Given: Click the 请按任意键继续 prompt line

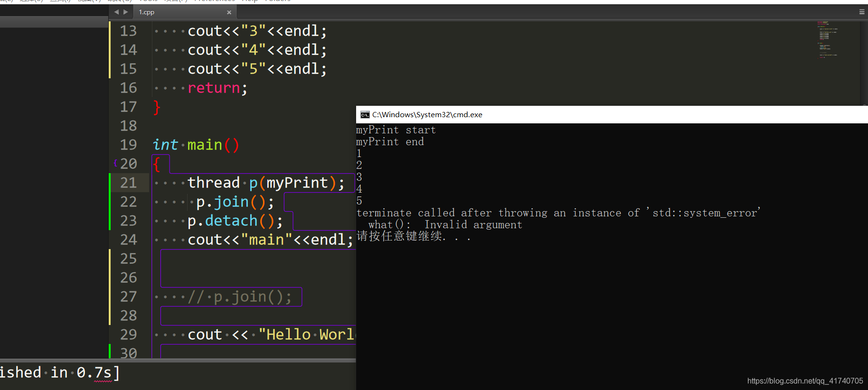Looking at the screenshot, I should (x=414, y=236).
